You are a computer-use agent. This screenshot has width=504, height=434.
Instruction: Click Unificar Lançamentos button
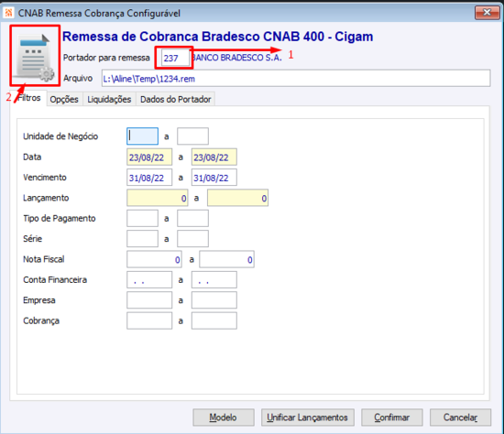[308, 418]
